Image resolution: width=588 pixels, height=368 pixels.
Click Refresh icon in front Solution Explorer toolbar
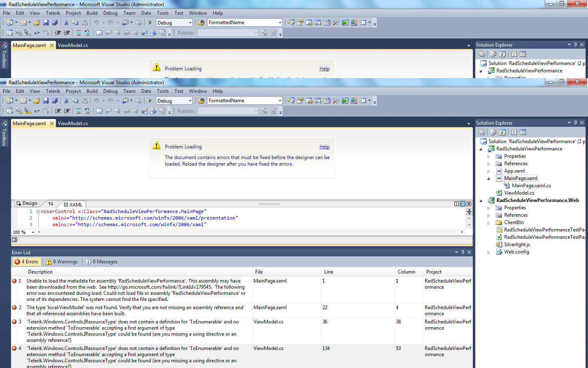click(502, 132)
